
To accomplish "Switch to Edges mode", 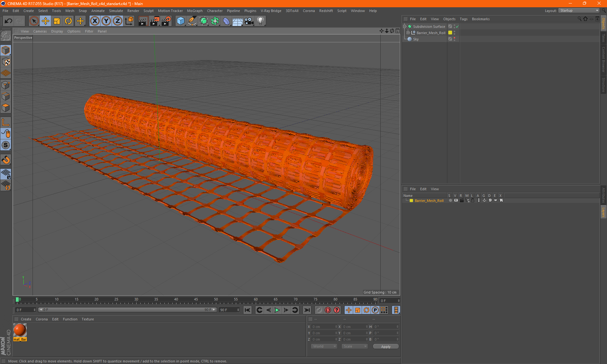I will point(6,96).
